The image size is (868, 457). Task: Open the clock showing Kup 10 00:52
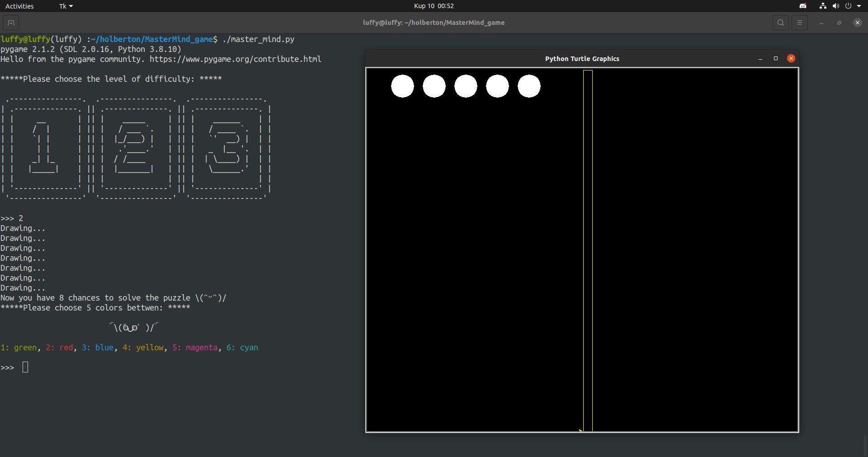[x=434, y=6]
